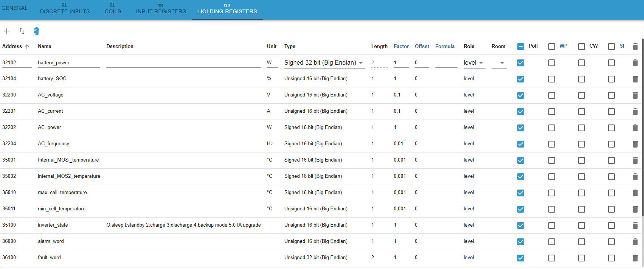Delete the battery_SOC register row
The height and width of the screenshot is (269, 644).
click(x=635, y=79)
